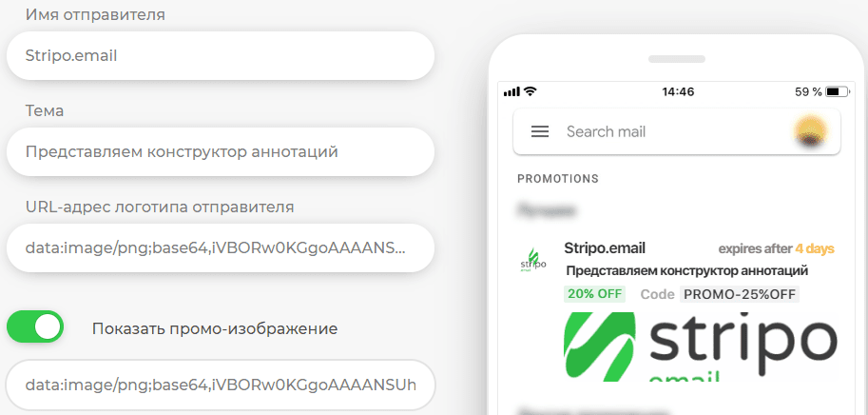868x415 pixels.
Task: Select the URL-адрес логотипа отправителя field
Action: [221, 247]
